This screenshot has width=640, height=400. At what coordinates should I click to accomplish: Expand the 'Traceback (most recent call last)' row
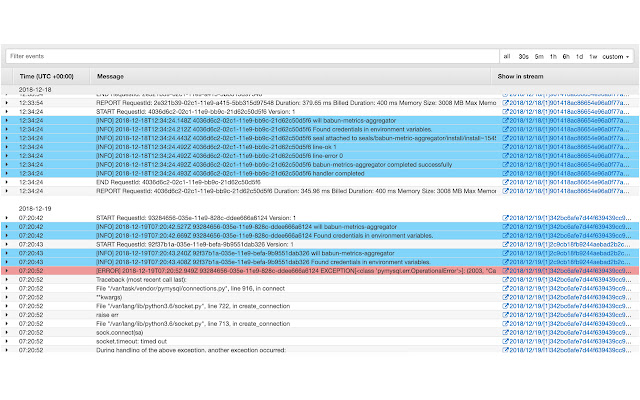[7, 280]
